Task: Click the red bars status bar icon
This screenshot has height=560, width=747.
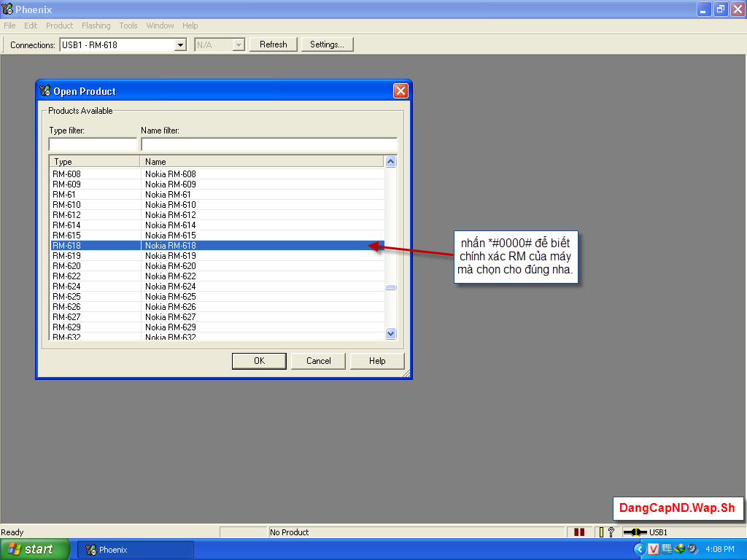Action: coord(579,532)
